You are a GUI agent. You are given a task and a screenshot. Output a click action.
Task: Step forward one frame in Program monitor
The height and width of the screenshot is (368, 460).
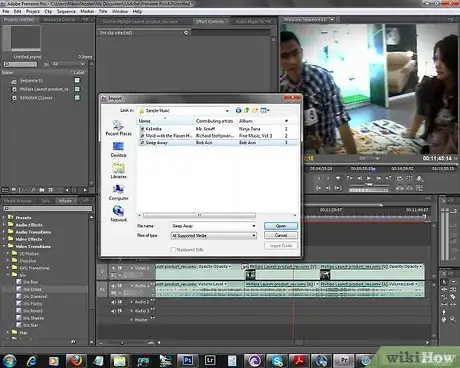point(379,178)
